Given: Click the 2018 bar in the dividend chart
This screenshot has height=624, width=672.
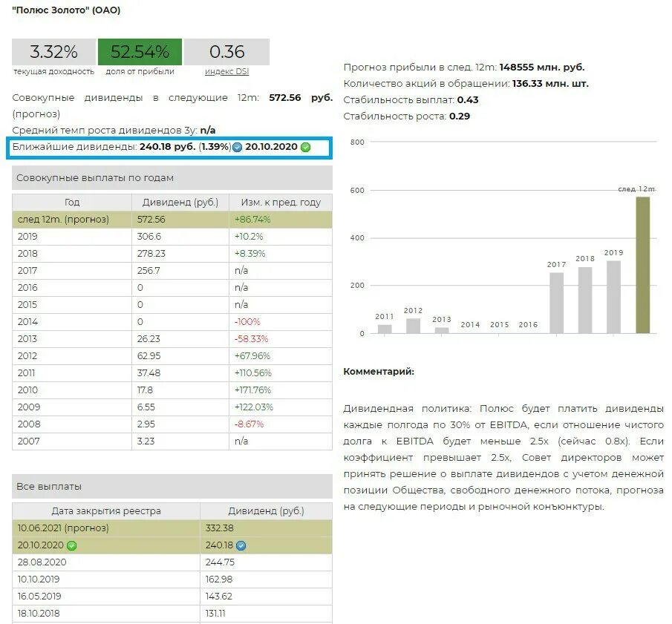Looking at the screenshot, I should pyautogui.click(x=585, y=300).
